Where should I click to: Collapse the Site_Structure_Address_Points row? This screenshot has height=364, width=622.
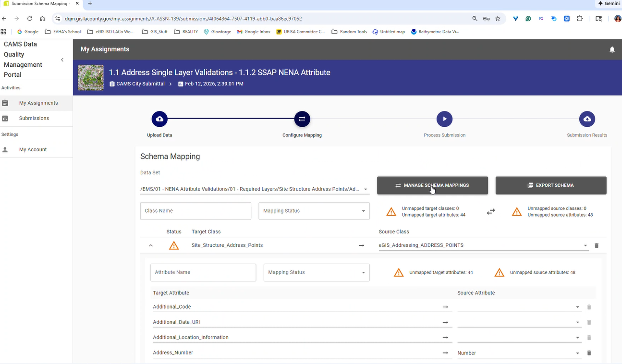151,245
